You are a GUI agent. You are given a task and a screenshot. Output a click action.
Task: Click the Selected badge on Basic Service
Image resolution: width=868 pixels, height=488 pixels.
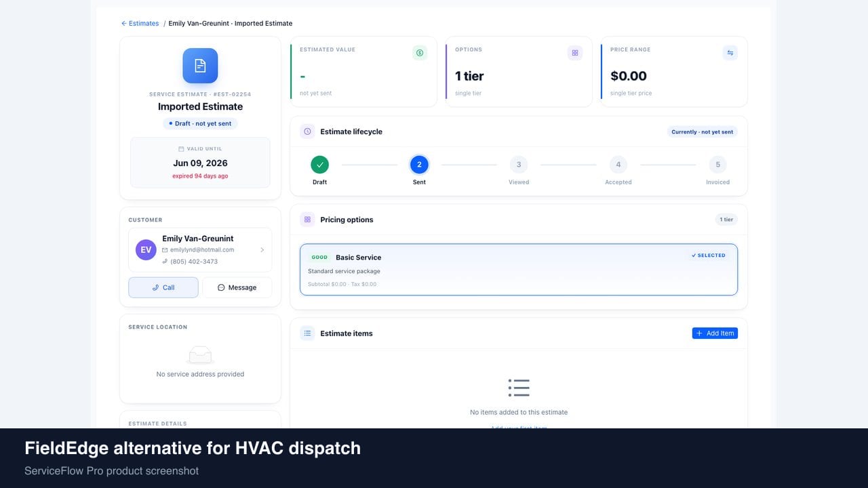[x=709, y=256]
